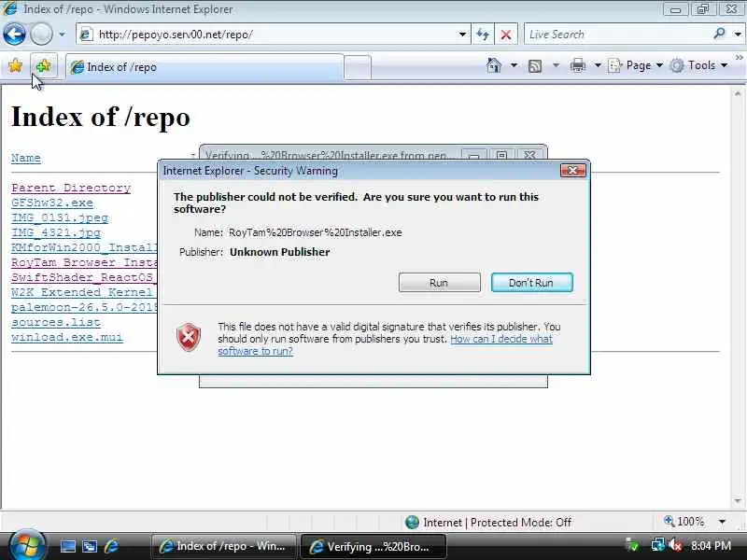Image resolution: width=747 pixels, height=560 pixels.
Task: Click the Protected Mode: Off status text
Action: click(x=521, y=523)
